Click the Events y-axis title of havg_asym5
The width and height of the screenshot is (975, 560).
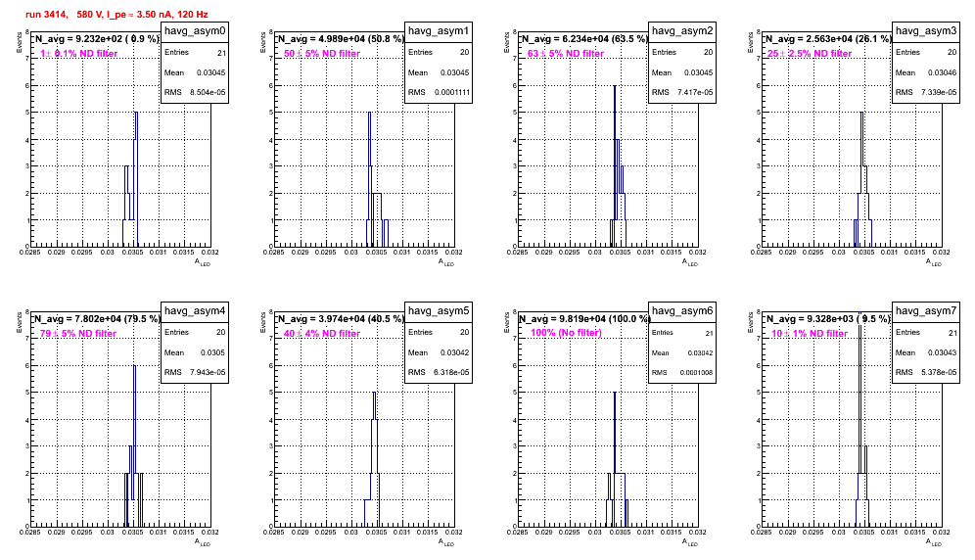coord(263,322)
